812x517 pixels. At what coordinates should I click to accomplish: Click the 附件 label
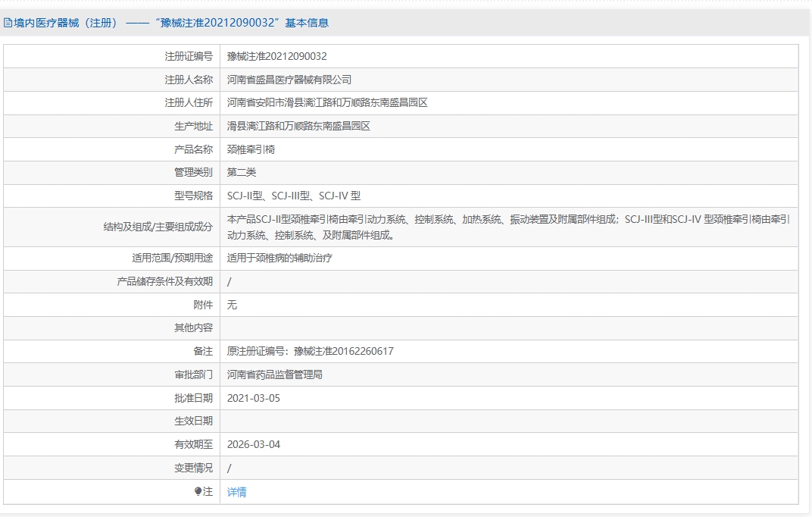tap(204, 305)
